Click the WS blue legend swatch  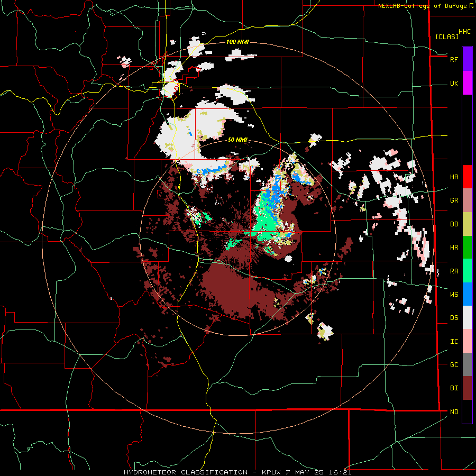coord(467,294)
